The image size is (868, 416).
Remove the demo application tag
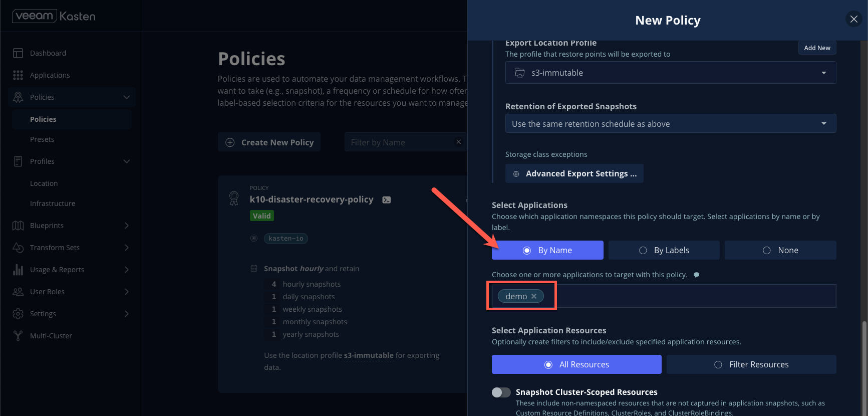(x=534, y=296)
